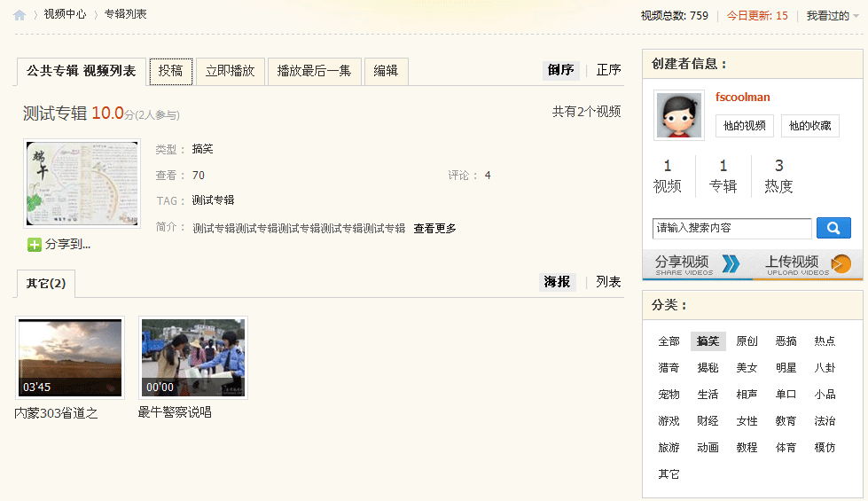The image size is (868, 501).
Task: Open 内蒙303省道之 video thumbnail
Action: pos(70,357)
